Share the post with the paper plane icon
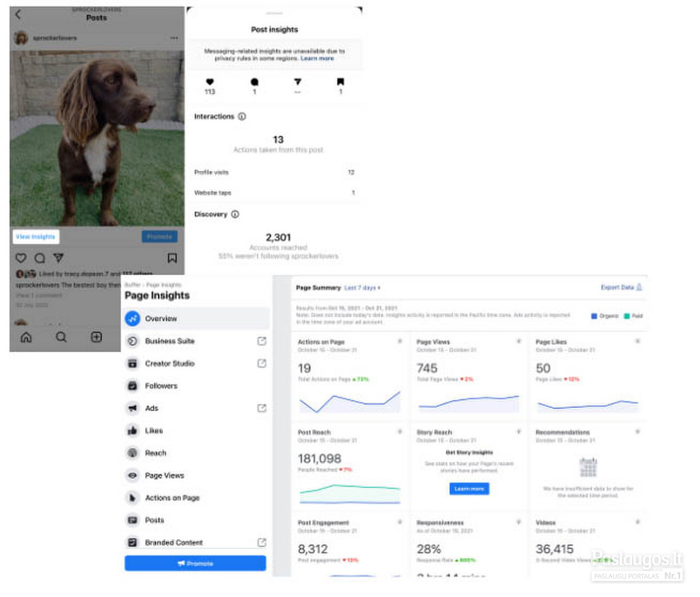Viewport: 700px width, 597px height. (x=58, y=258)
